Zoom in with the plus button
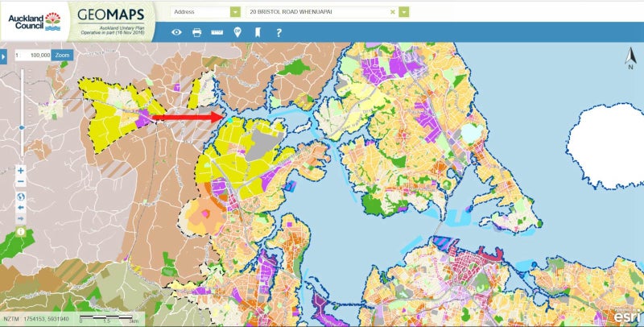 coord(21,171)
